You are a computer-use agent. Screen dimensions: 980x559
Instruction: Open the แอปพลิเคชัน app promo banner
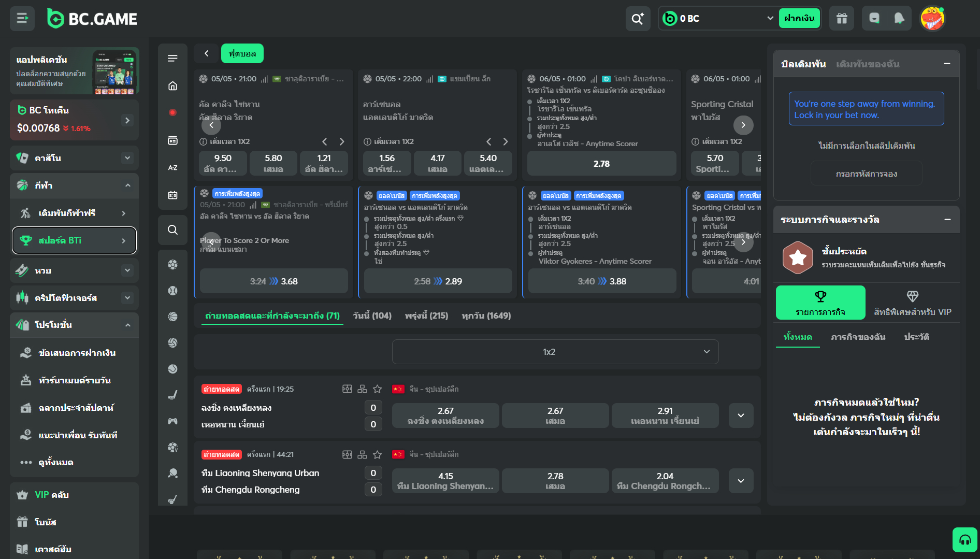[74, 71]
